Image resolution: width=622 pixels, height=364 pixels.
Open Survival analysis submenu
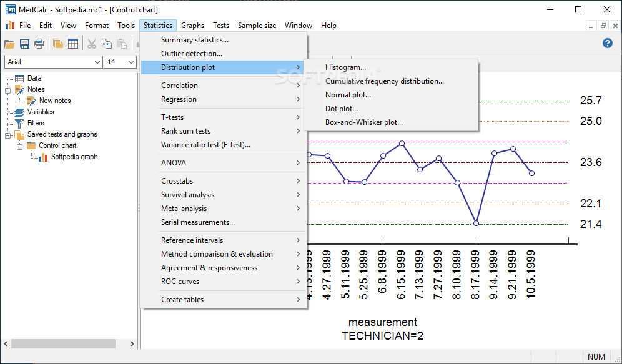(224, 195)
